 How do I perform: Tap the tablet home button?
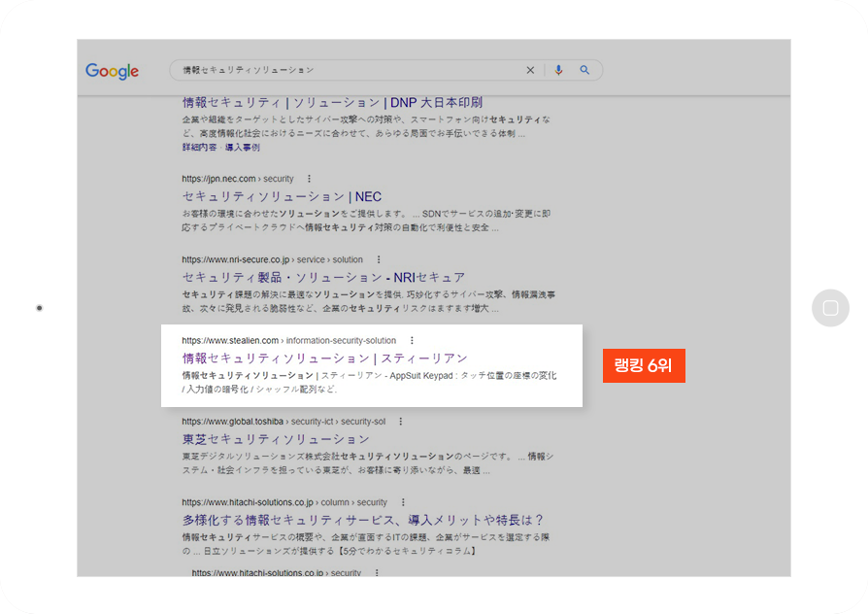[830, 308]
